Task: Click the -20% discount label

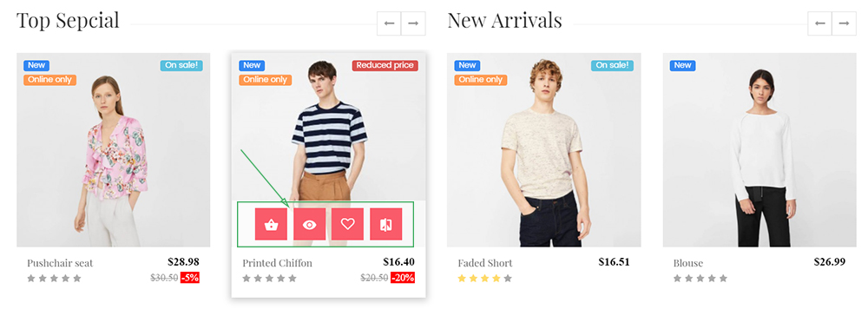Action: (403, 278)
